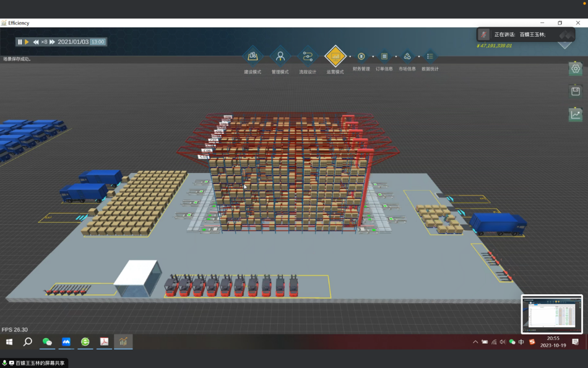Viewport: 588px width, 368px height.
Task: Switch to 管理模式 (Management mode)
Action: [280, 56]
